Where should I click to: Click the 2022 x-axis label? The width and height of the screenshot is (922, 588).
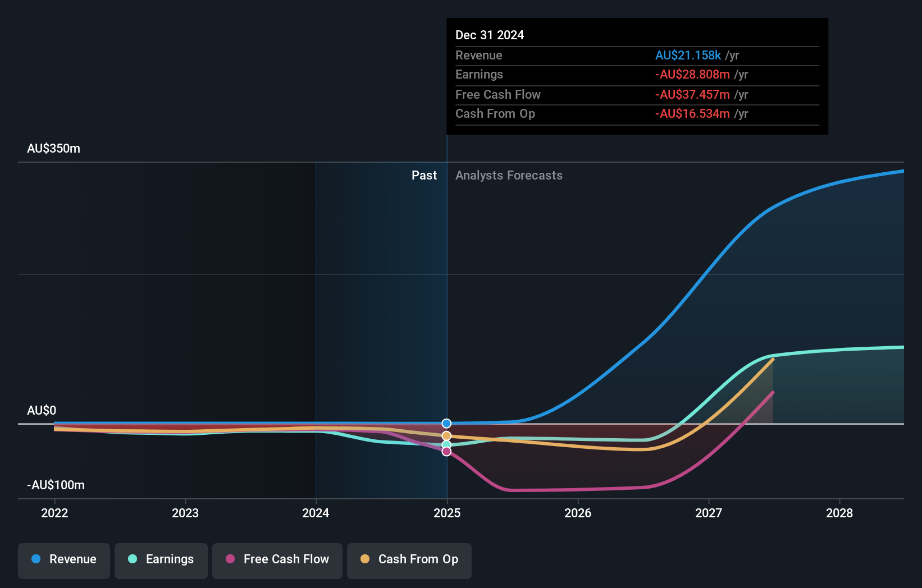54,513
